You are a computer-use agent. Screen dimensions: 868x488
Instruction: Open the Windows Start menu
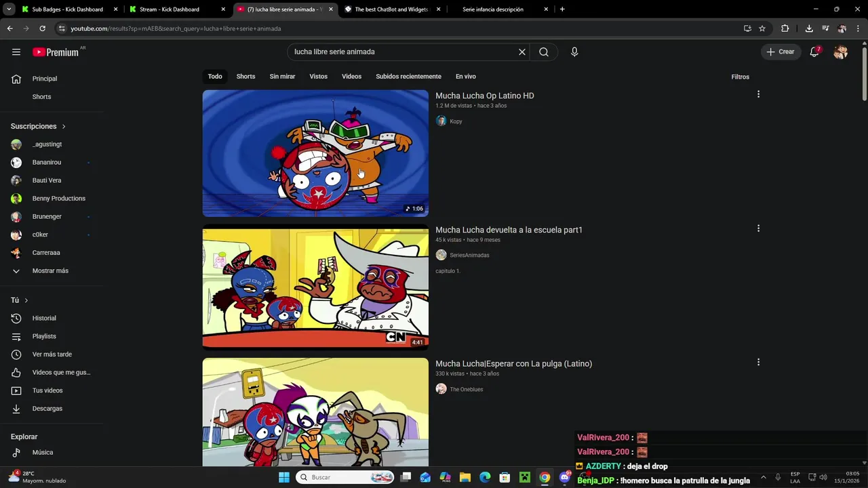pyautogui.click(x=284, y=477)
